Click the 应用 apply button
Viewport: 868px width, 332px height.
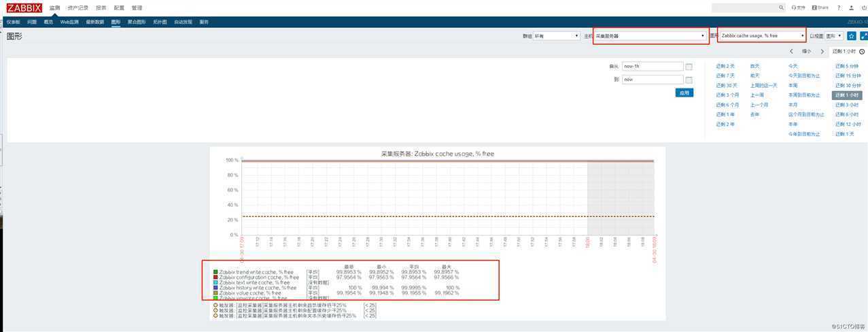pyautogui.click(x=684, y=93)
